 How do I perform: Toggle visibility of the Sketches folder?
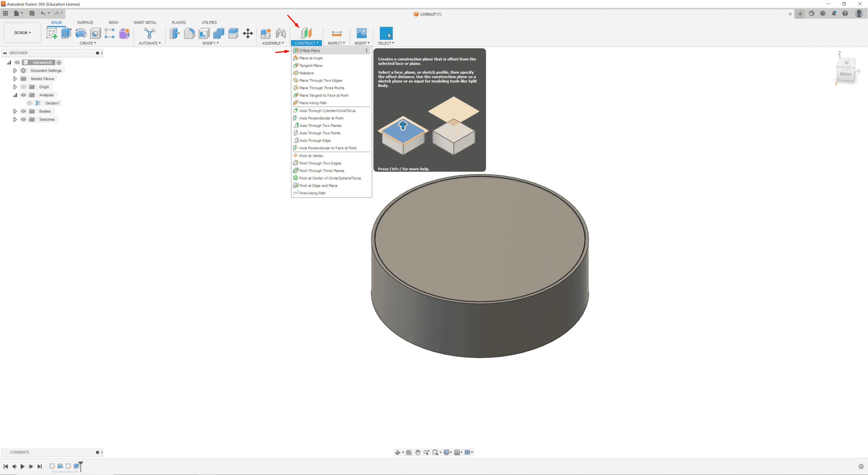[23, 119]
